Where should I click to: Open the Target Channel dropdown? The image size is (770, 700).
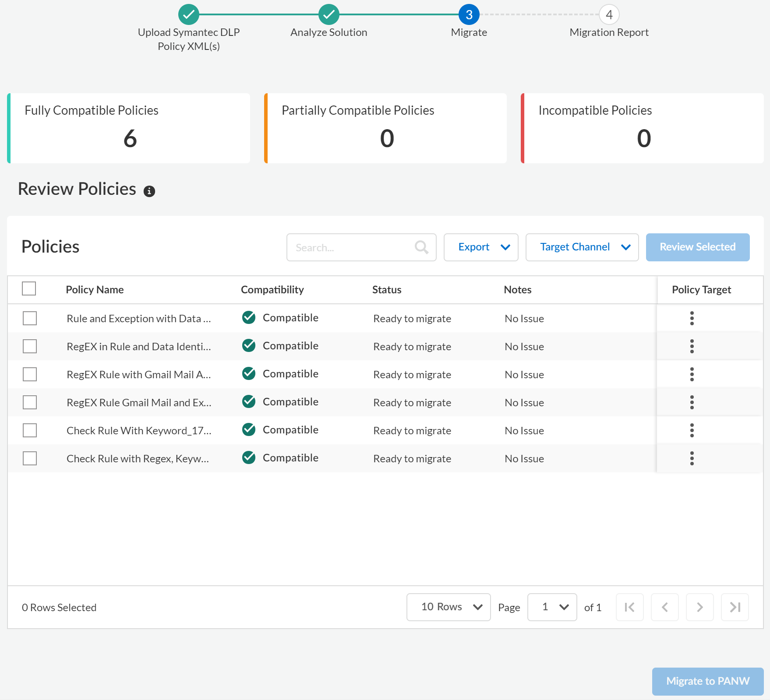[x=582, y=247]
